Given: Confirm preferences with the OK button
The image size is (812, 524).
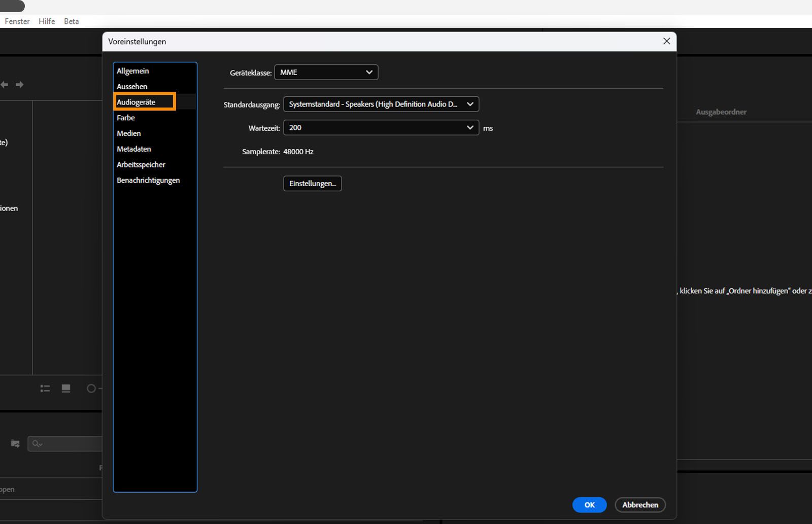Looking at the screenshot, I should coord(589,505).
